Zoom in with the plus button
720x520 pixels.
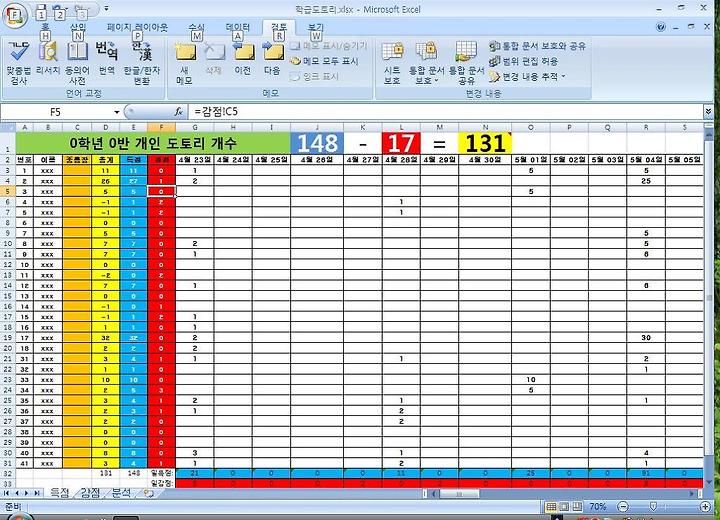(x=705, y=507)
